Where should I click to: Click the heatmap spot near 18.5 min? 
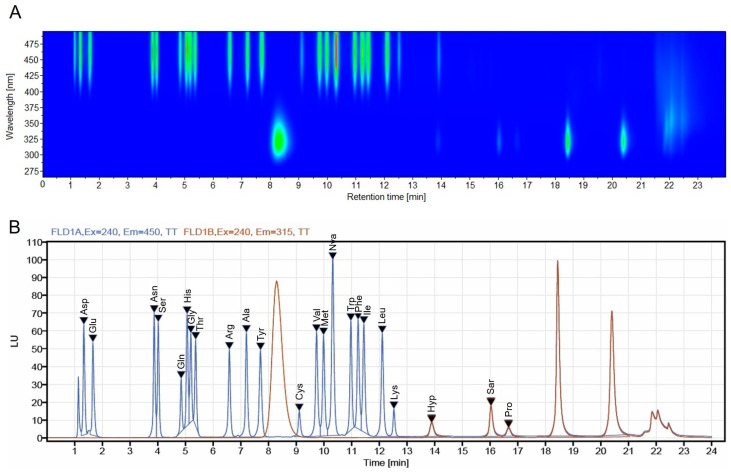pyautogui.click(x=568, y=140)
